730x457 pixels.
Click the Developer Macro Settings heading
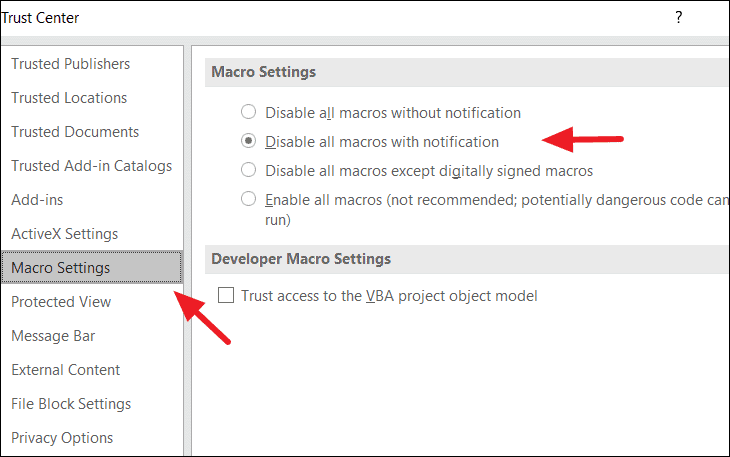pyautogui.click(x=301, y=259)
